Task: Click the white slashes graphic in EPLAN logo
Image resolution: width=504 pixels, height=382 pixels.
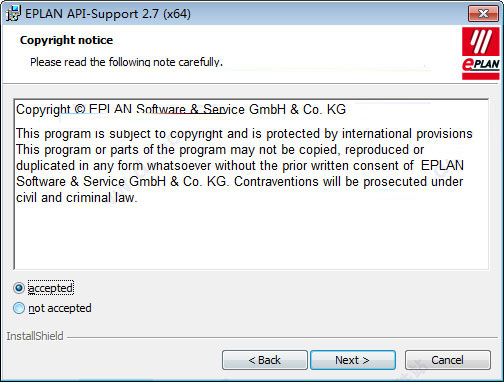Action: click(481, 41)
